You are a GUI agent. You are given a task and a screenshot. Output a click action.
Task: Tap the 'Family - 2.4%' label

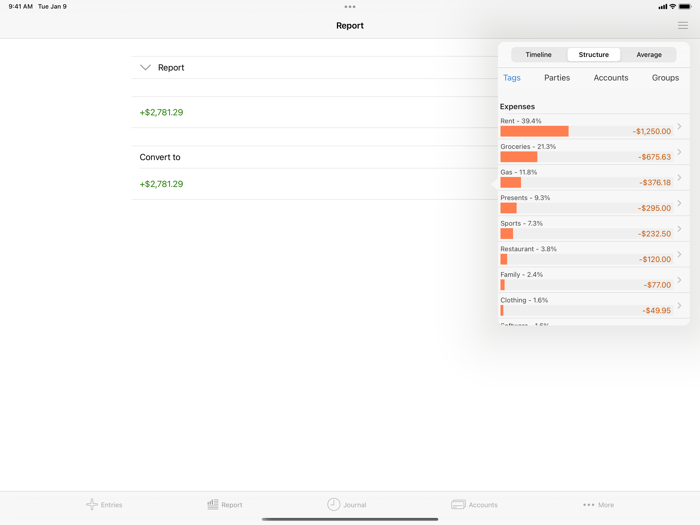pyautogui.click(x=521, y=275)
